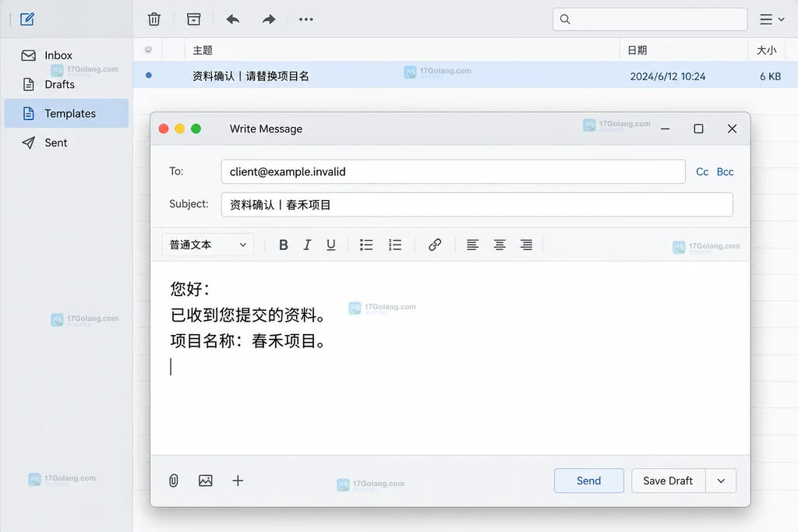This screenshot has width=798, height=532.
Task: Open the 普通文本 paragraph style dropdown
Action: pyautogui.click(x=207, y=245)
